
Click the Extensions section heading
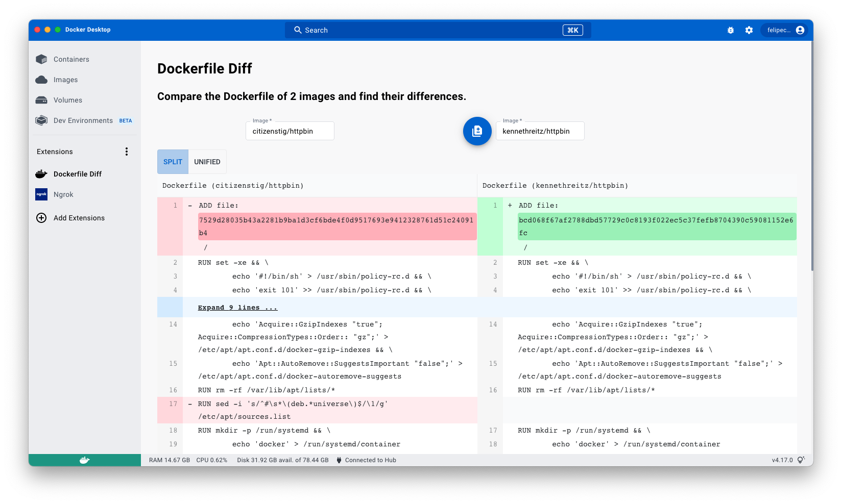click(55, 152)
